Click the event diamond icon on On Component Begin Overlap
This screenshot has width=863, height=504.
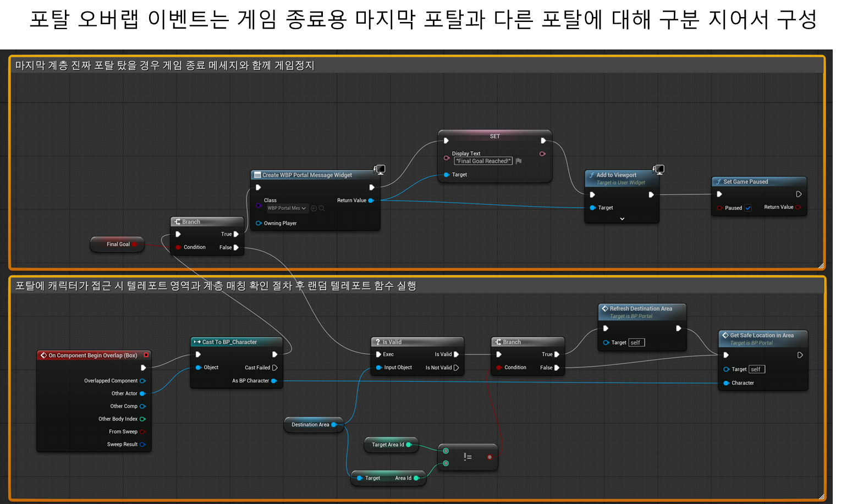pyautogui.click(x=43, y=355)
